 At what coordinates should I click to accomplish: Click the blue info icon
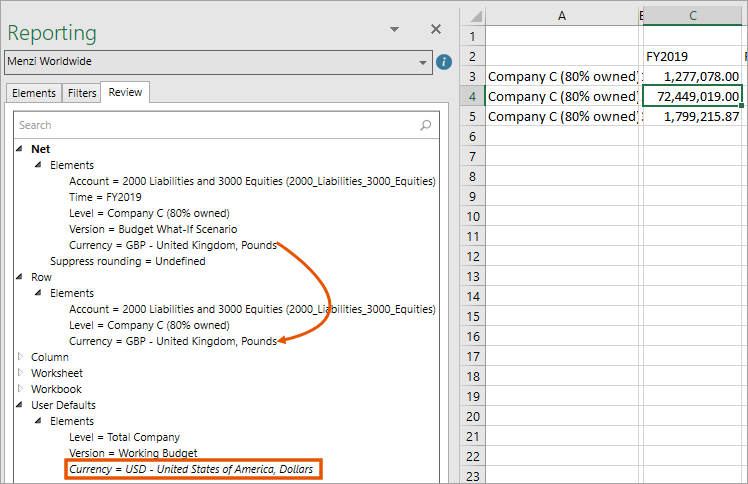coord(444,62)
